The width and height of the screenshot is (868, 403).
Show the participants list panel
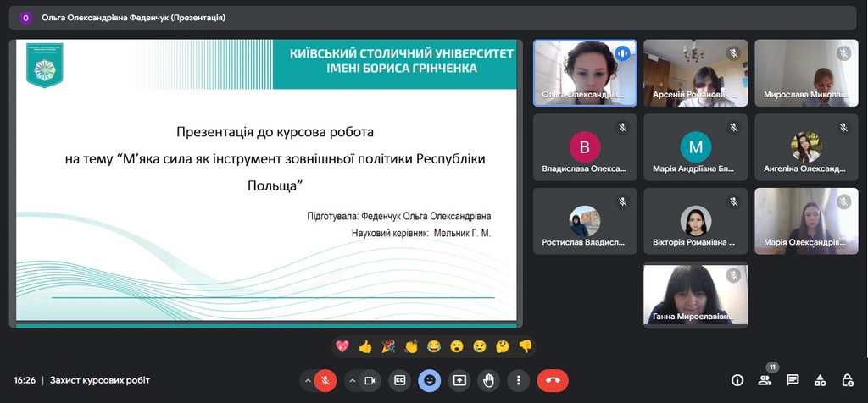(765, 380)
